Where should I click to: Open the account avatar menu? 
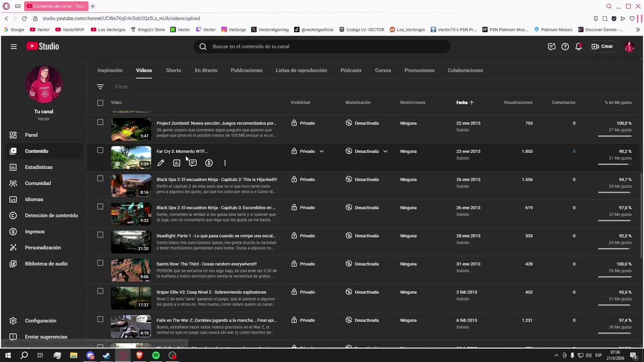629,46
